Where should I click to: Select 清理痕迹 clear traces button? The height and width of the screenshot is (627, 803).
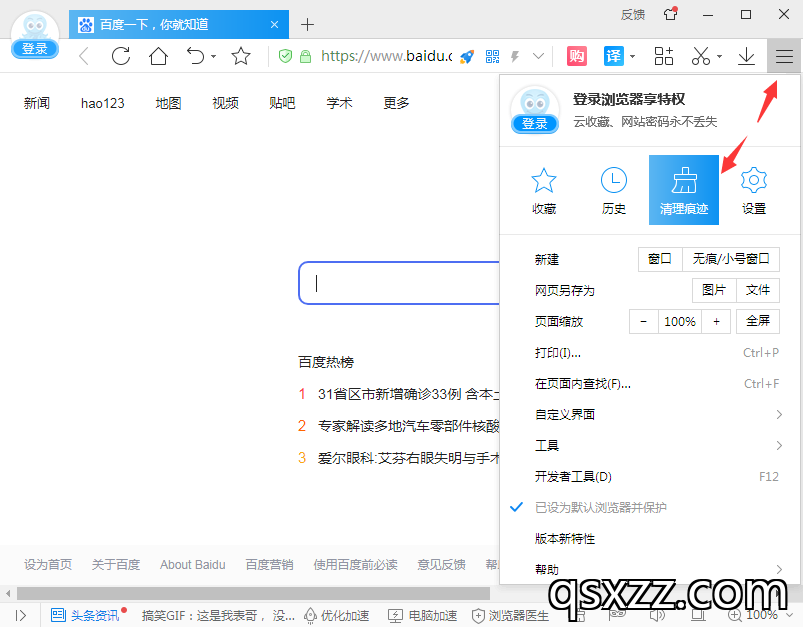(684, 190)
